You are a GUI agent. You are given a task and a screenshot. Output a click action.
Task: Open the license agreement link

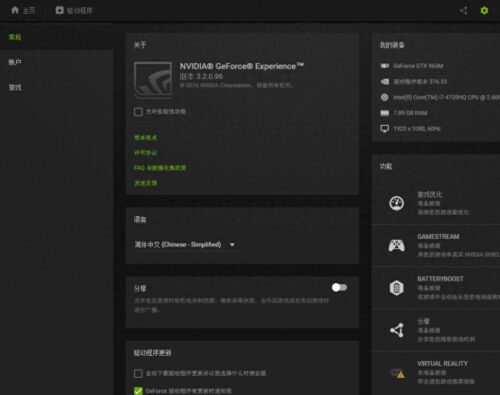point(145,153)
